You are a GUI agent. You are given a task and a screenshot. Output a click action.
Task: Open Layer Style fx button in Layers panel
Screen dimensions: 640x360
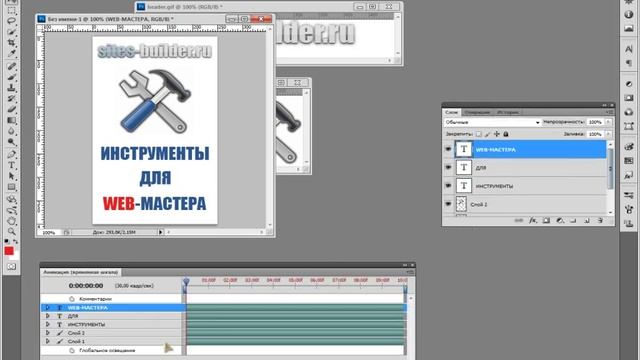pos(533,220)
